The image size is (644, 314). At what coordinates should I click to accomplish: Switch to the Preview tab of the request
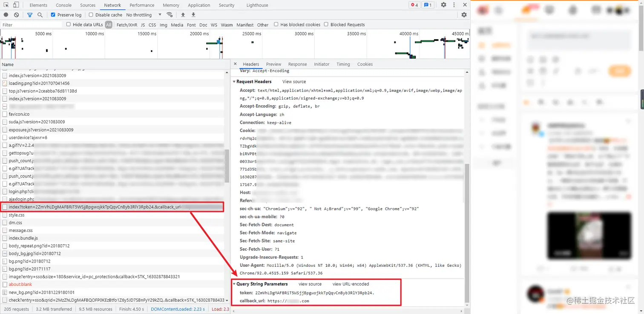click(273, 64)
